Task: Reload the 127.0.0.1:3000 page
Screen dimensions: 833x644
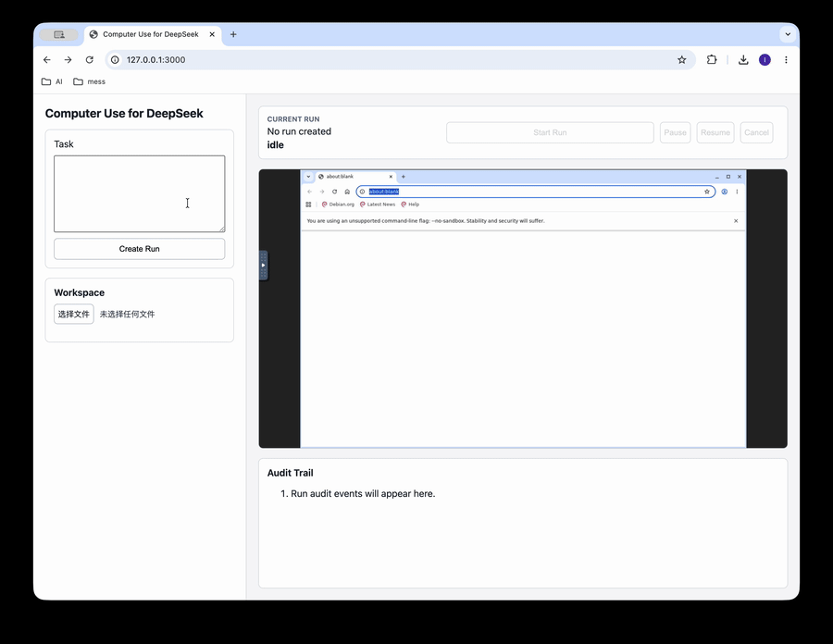Action: click(x=89, y=60)
